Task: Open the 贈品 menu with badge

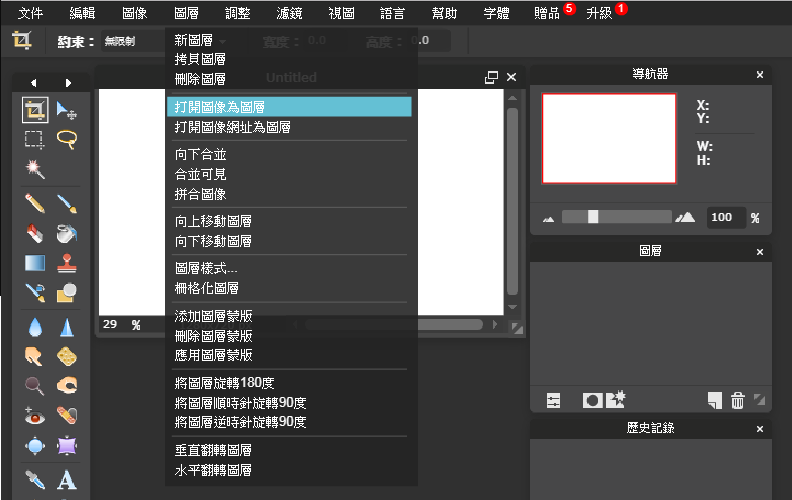Action: [548, 13]
